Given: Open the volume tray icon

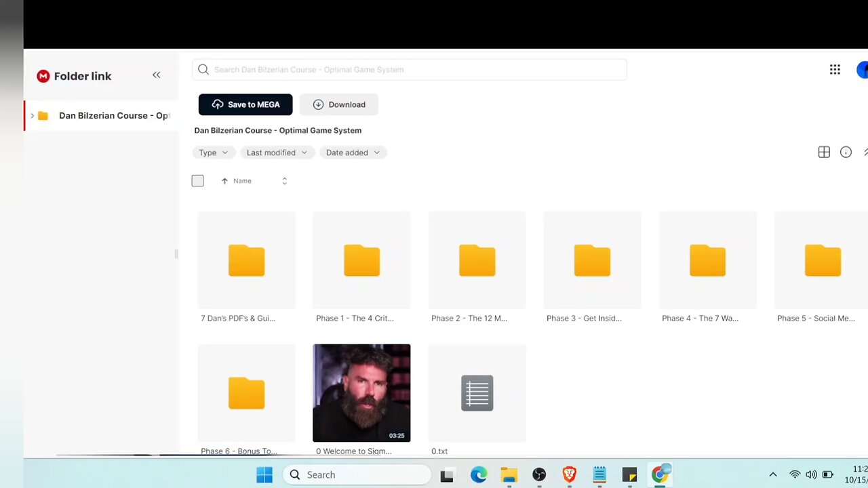Looking at the screenshot, I should pyautogui.click(x=811, y=474).
